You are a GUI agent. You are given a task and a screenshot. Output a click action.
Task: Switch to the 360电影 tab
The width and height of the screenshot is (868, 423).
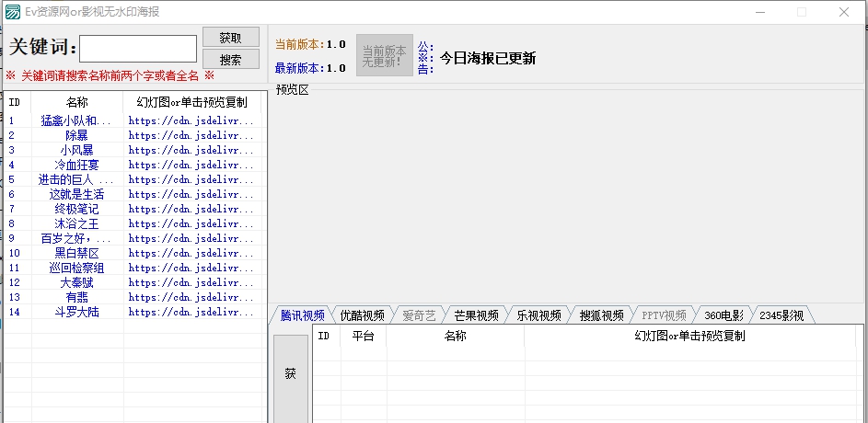[723, 315]
